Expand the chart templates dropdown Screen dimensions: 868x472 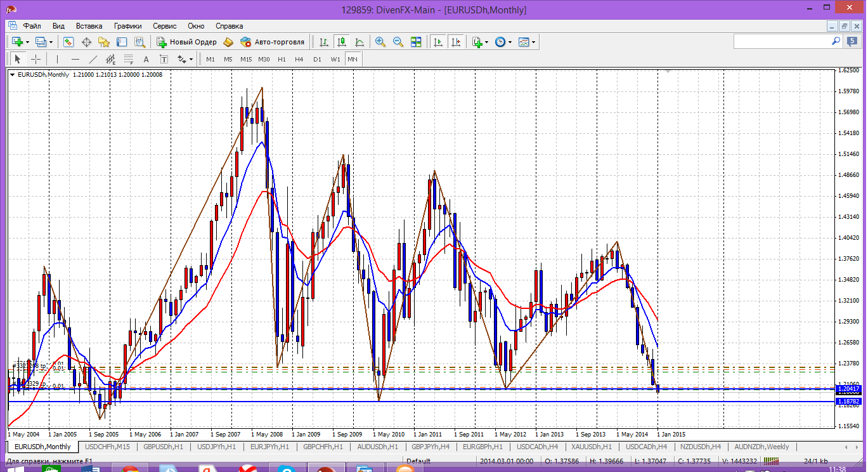coord(533,42)
